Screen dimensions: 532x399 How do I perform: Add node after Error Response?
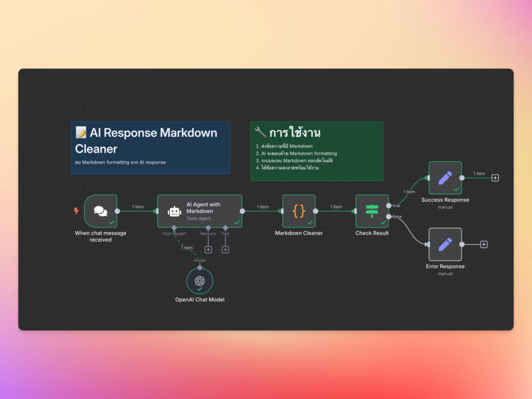[x=484, y=244]
